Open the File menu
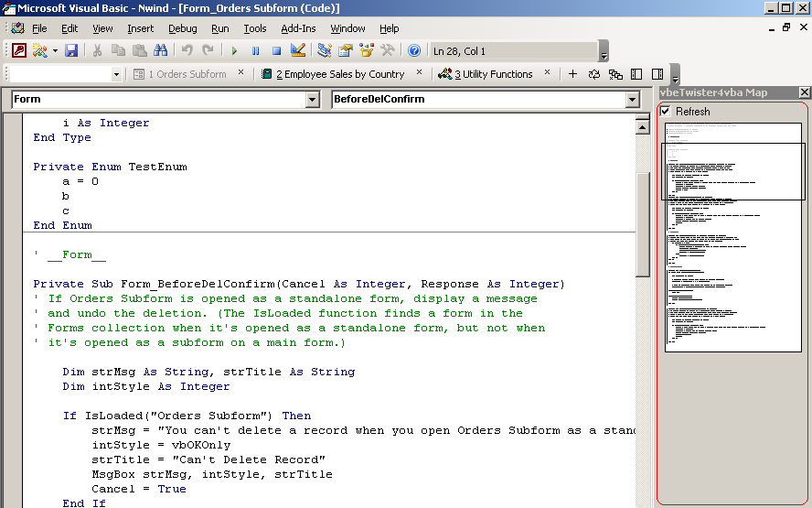 coord(39,28)
